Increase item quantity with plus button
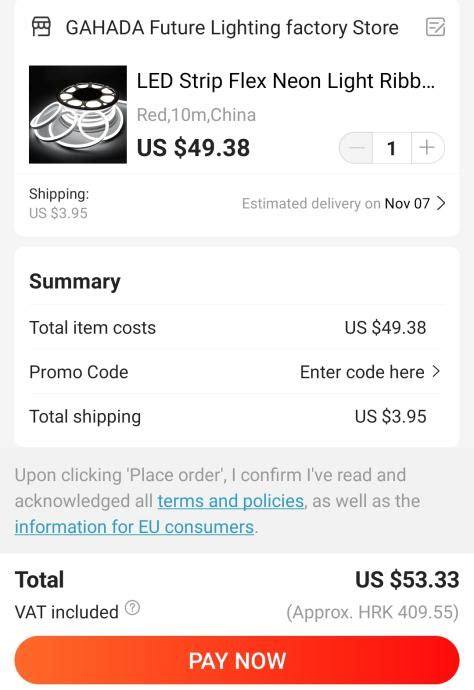Screen dimensions: 474x690 coord(427,148)
